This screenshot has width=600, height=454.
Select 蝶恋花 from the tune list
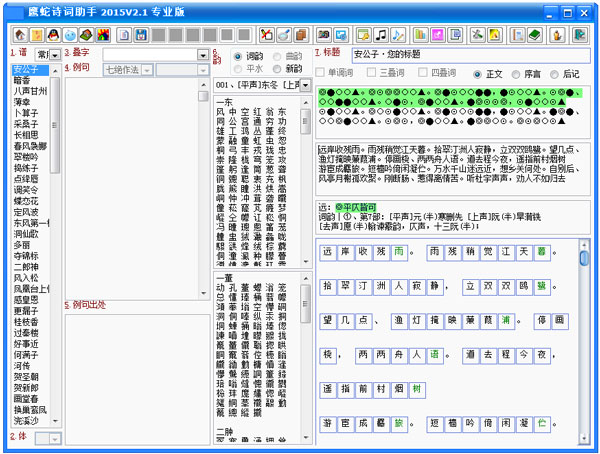(26, 200)
